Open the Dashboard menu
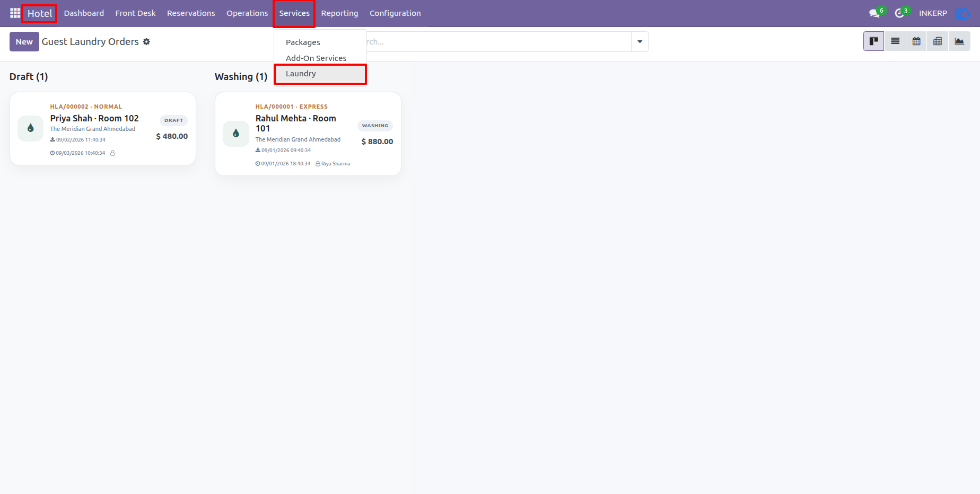 pos(84,13)
